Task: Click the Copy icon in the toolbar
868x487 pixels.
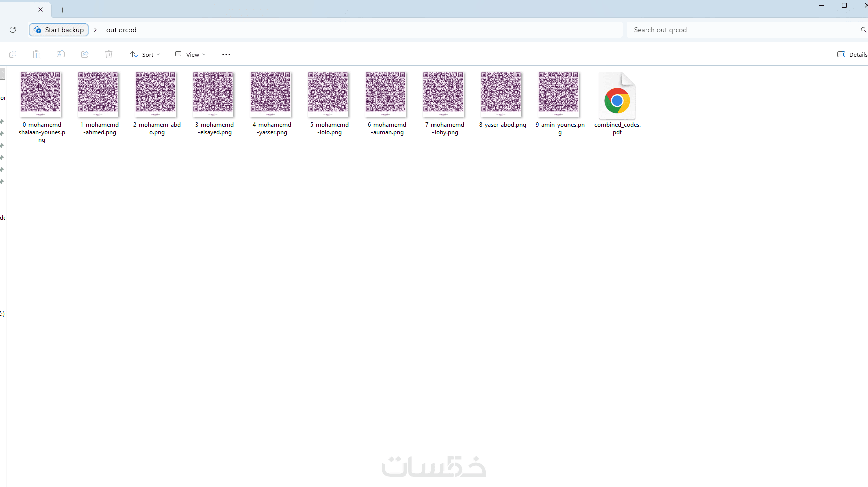Action: tap(13, 54)
